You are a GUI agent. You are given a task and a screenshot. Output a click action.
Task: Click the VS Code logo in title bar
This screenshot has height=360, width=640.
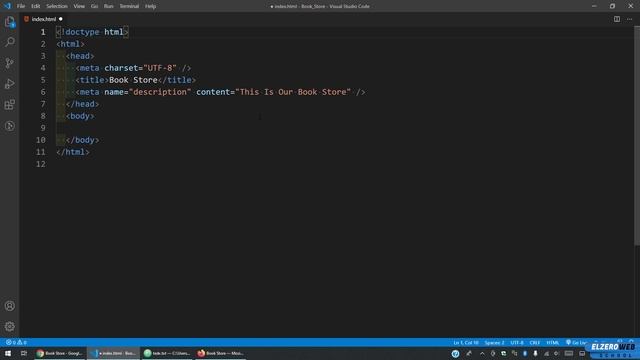[7, 6]
